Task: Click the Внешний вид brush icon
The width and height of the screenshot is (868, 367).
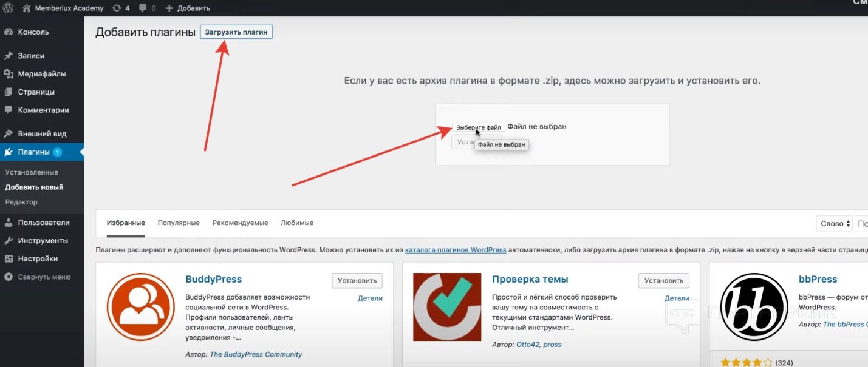Action: 9,133
